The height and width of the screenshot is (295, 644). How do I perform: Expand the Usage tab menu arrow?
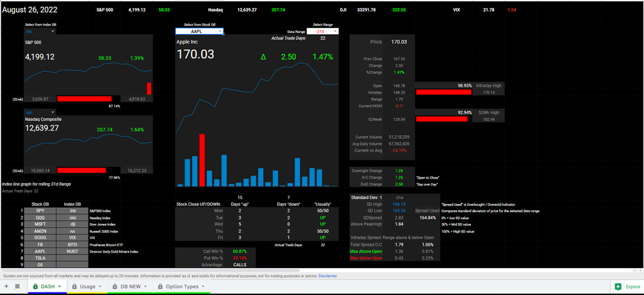click(99, 287)
